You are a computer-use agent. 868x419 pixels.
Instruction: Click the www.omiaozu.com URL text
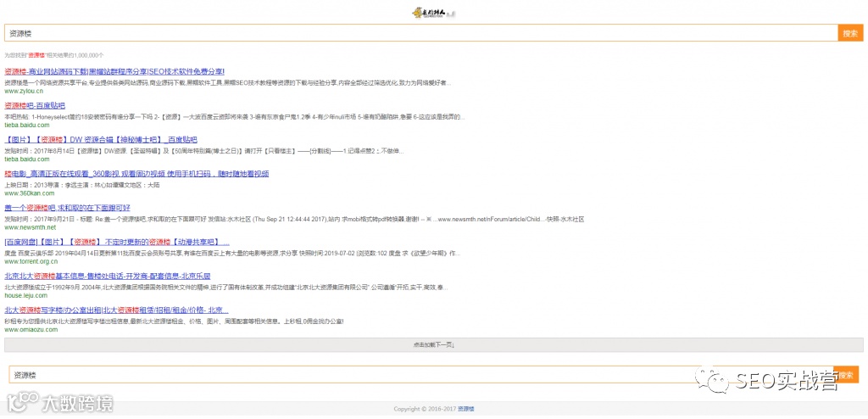pyautogui.click(x=31, y=329)
